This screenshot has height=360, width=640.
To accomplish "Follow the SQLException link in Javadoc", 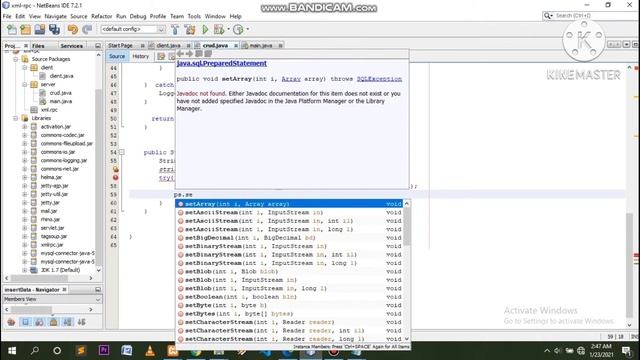I will pyautogui.click(x=379, y=79).
